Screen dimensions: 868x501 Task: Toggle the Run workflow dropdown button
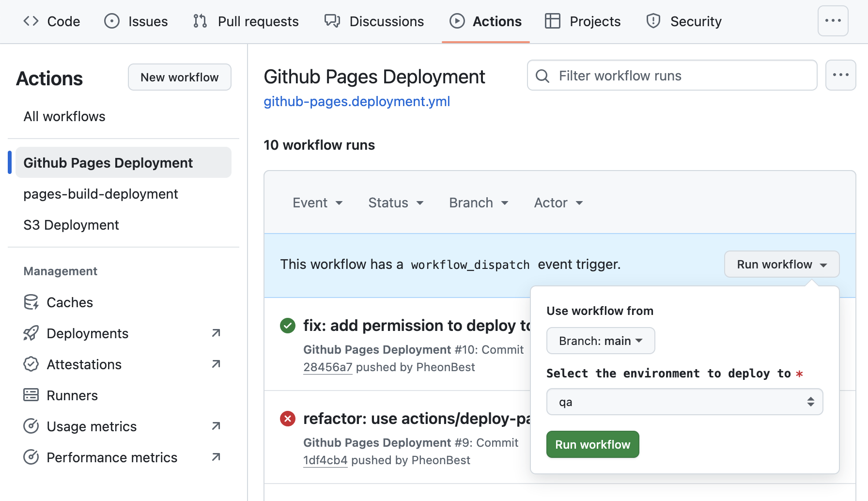click(x=782, y=264)
